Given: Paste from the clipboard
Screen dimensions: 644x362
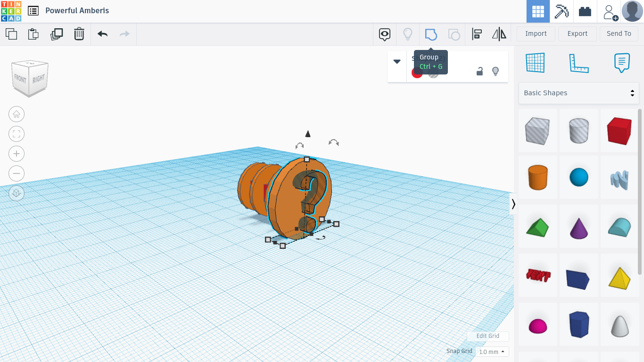Looking at the screenshot, I should tap(33, 34).
